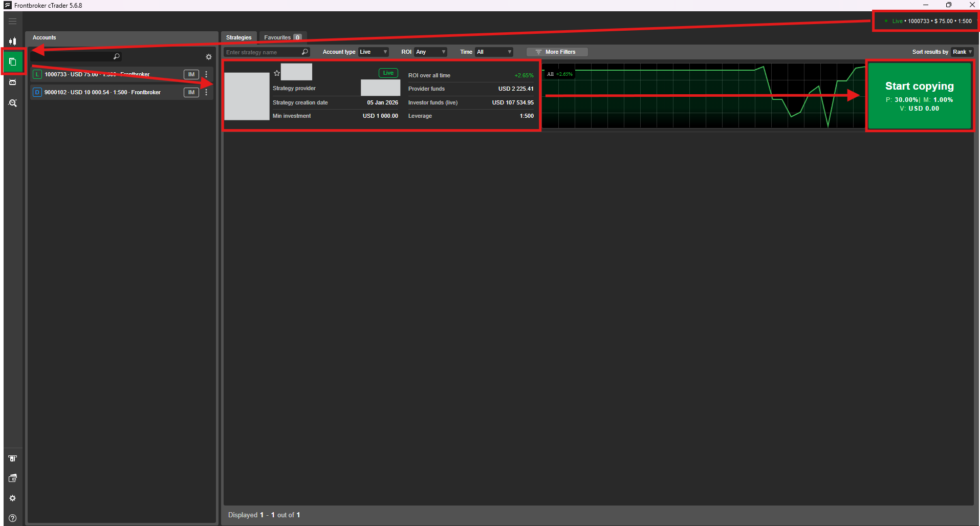Open the Automate robot icon
The height and width of the screenshot is (526, 980).
tap(13, 82)
